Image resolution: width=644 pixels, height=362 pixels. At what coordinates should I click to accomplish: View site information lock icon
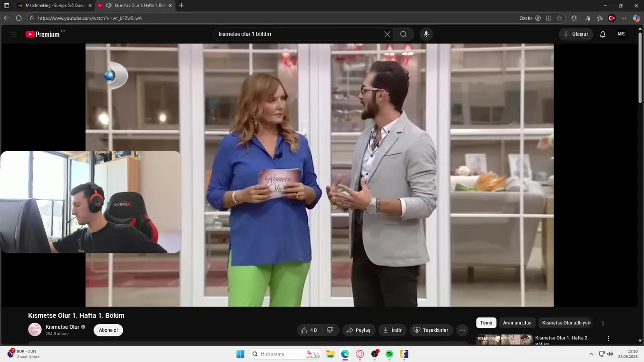pyautogui.click(x=32, y=18)
